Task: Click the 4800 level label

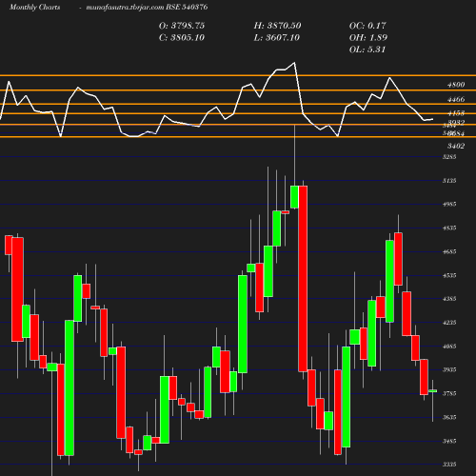Action: point(456,85)
